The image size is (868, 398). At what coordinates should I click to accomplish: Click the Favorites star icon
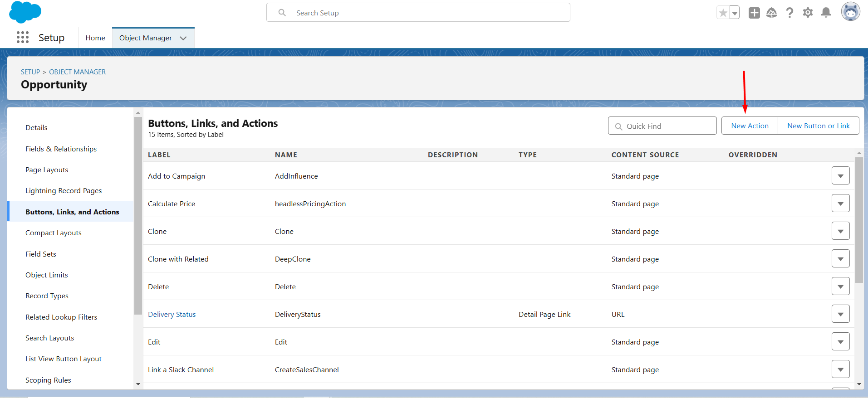[723, 13]
